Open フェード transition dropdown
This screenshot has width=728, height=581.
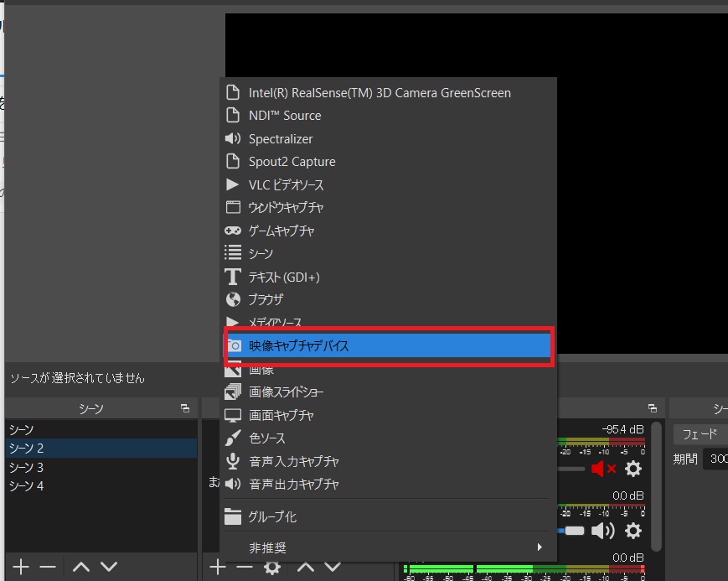tap(700, 434)
